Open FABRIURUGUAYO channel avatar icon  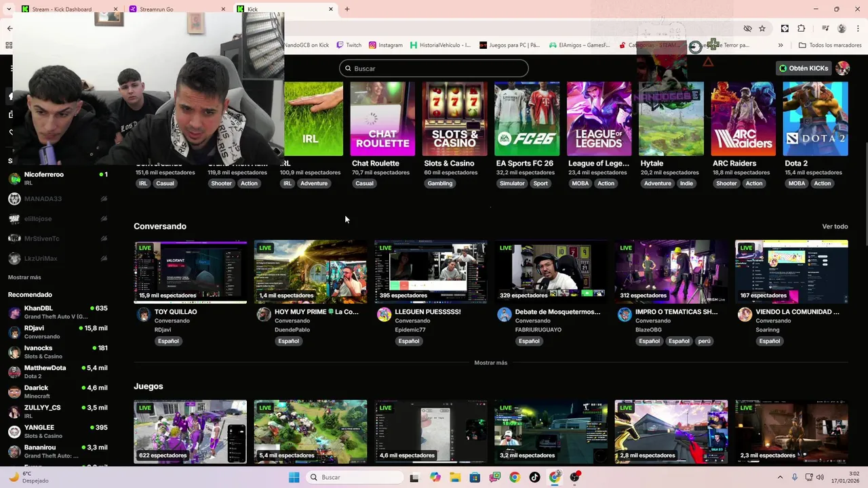pos(504,314)
